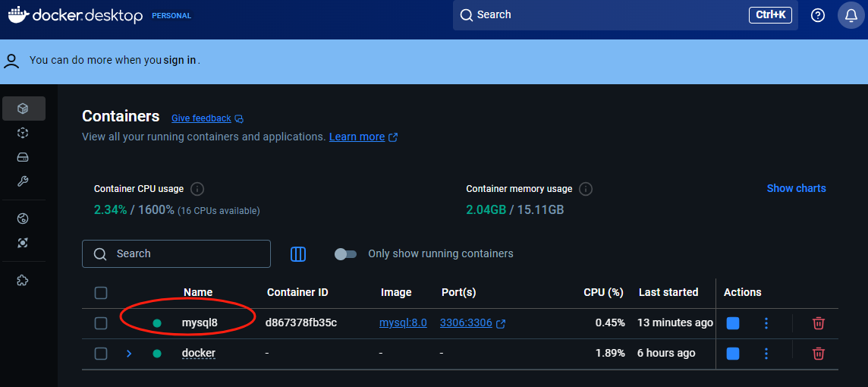
Task: Check the mysql8 row checkbox
Action: pyautogui.click(x=101, y=323)
